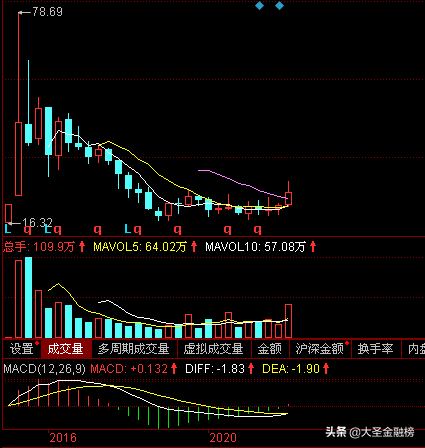Open the 沪深金额 tab
The image size is (425, 448).
[320, 349]
